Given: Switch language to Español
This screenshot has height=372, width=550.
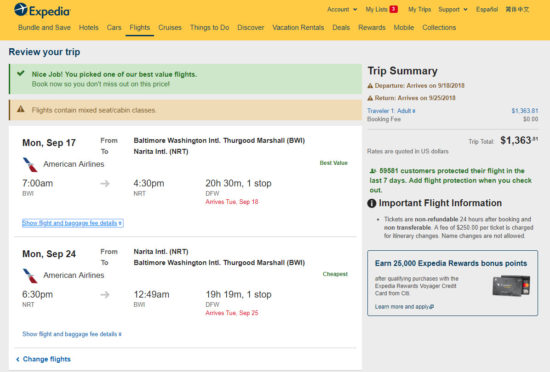Looking at the screenshot, I should tap(487, 9).
